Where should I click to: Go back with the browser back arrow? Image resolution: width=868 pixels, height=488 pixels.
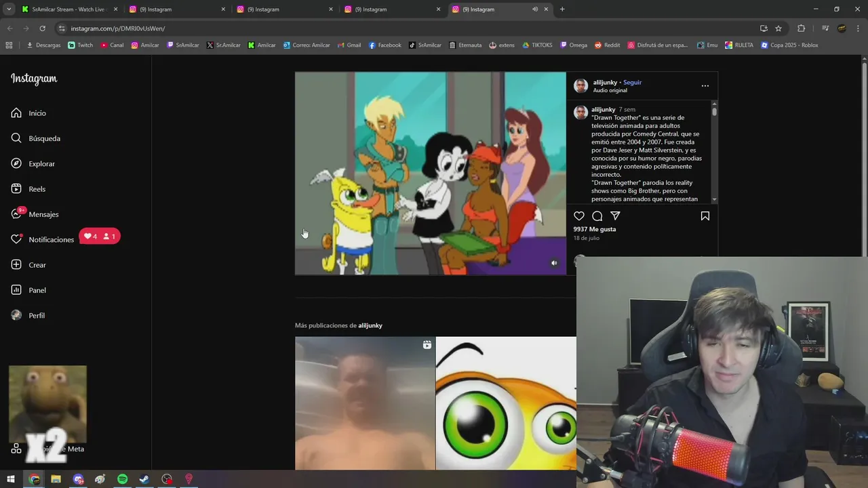[x=9, y=28]
